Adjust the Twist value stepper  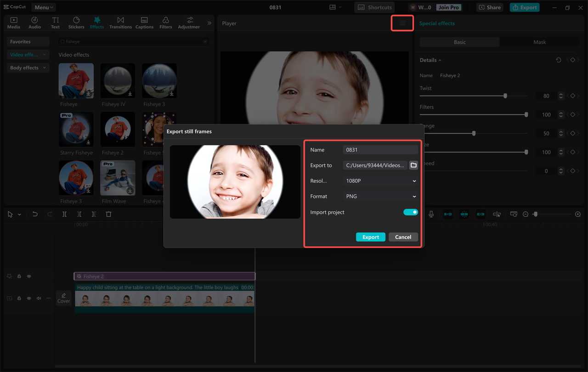pos(561,96)
